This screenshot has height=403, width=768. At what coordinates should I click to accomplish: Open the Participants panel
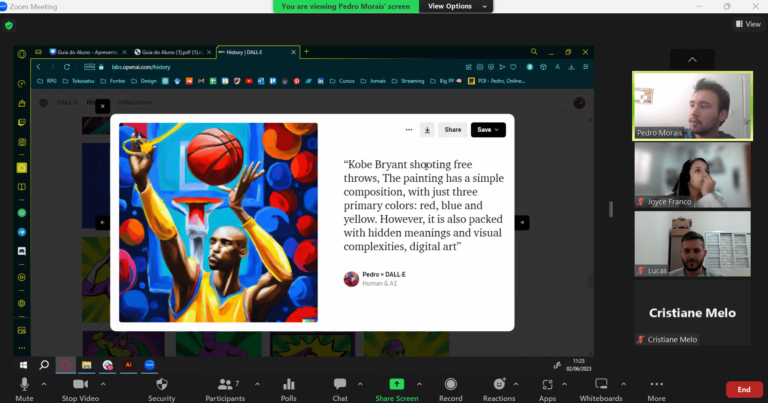tap(225, 390)
